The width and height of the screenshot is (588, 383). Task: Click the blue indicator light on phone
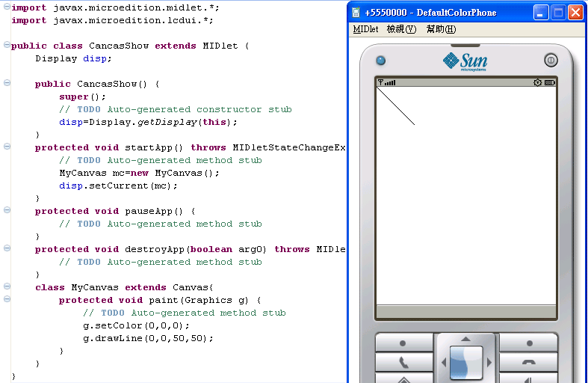pyautogui.click(x=380, y=61)
